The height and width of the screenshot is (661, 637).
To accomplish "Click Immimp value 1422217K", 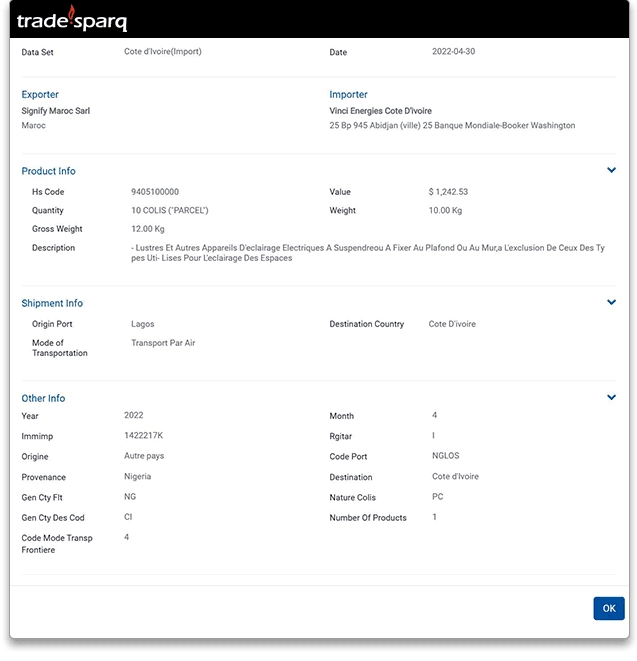I will pyautogui.click(x=143, y=435).
